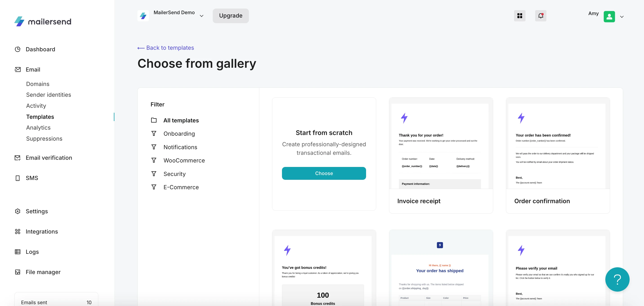Click the Upgrade button

point(230,16)
